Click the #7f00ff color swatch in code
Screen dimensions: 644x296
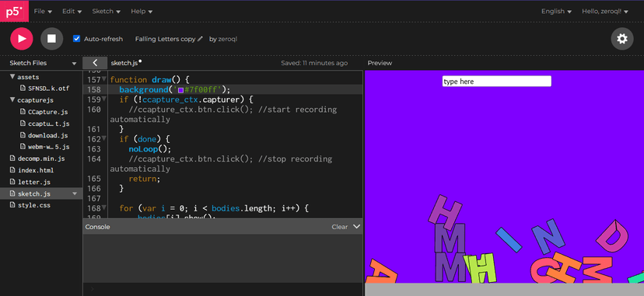180,90
